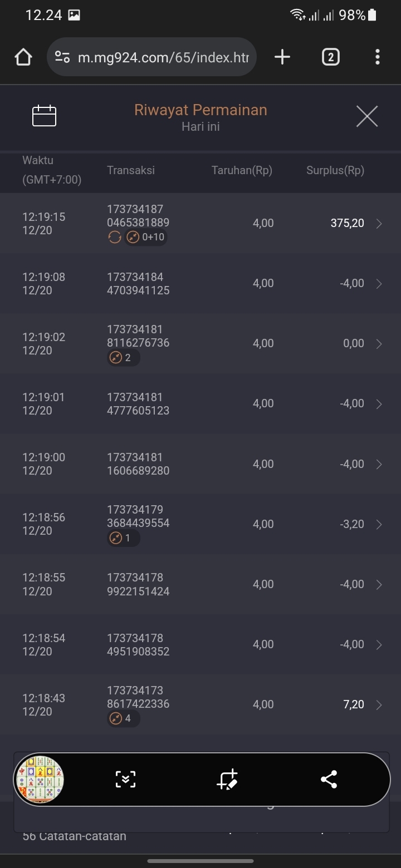Tap the Riwayat Permainan title
Image resolution: width=401 pixels, height=868 pixels.
[x=200, y=110]
